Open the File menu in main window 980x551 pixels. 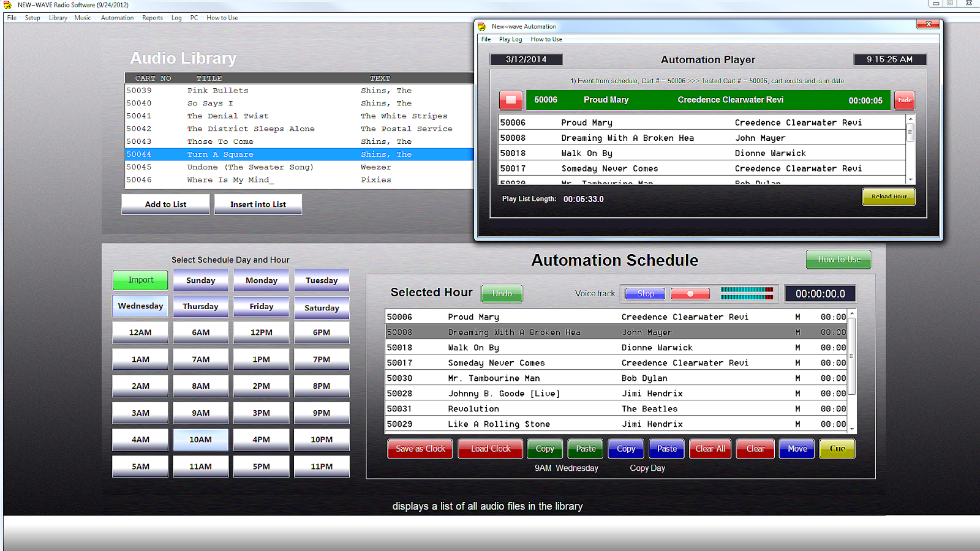pyautogui.click(x=12, y=18)
